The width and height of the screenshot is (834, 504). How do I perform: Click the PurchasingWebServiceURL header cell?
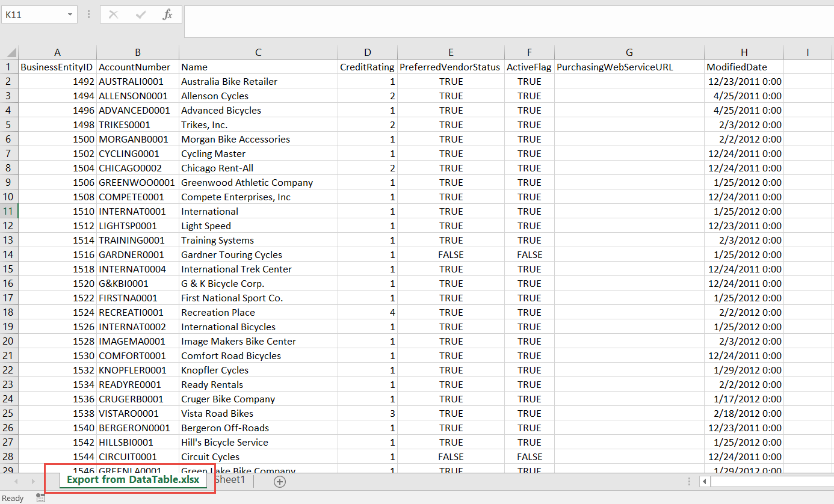[629, 67]
